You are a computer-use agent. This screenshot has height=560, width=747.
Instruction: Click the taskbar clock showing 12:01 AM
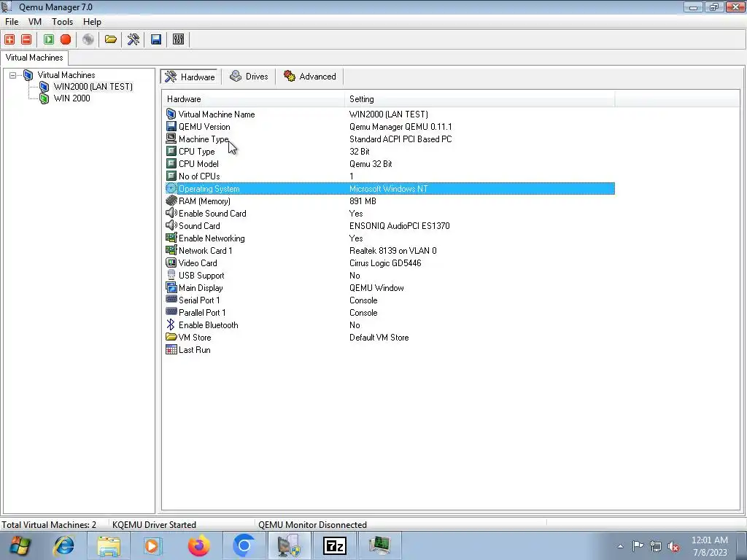click(x=710, y=546)
